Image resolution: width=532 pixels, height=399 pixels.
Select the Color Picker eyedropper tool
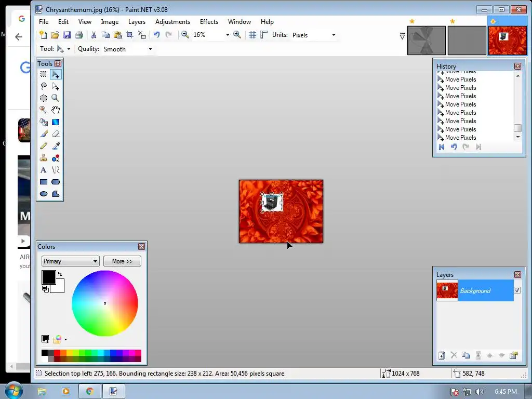(56, 146)
